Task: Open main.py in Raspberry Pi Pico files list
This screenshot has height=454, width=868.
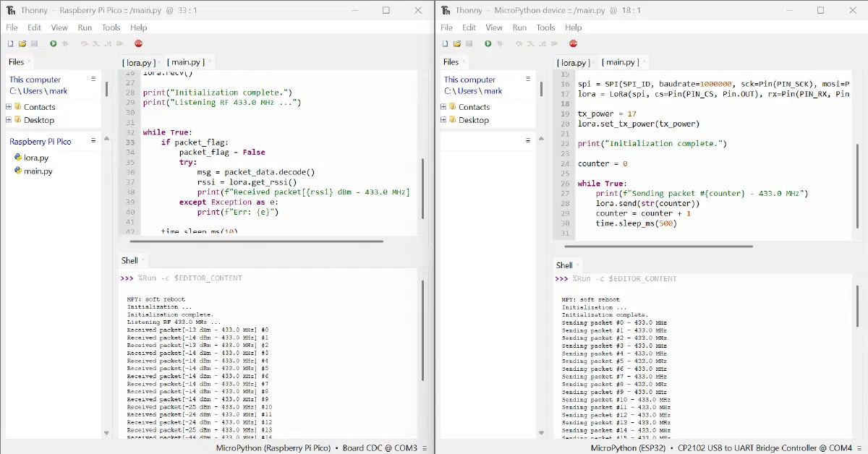Action: click(38, 171)
